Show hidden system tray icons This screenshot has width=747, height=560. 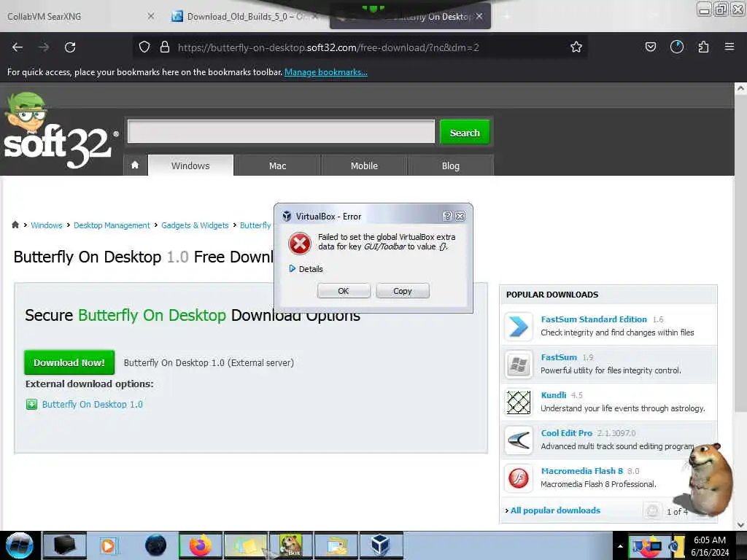pyautogui.click(x=620, y=546)
